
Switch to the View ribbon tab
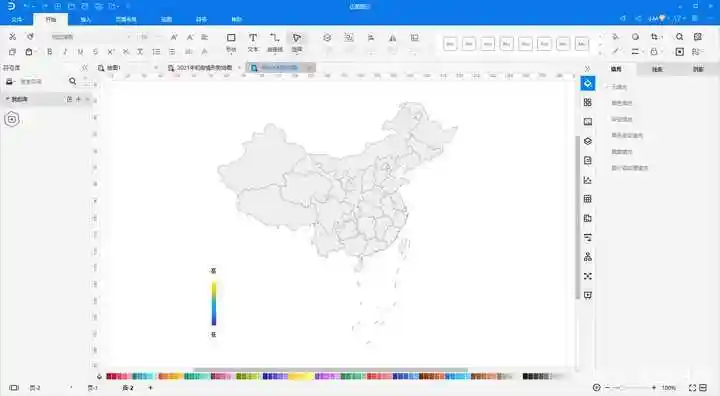(x=166, y=19)
